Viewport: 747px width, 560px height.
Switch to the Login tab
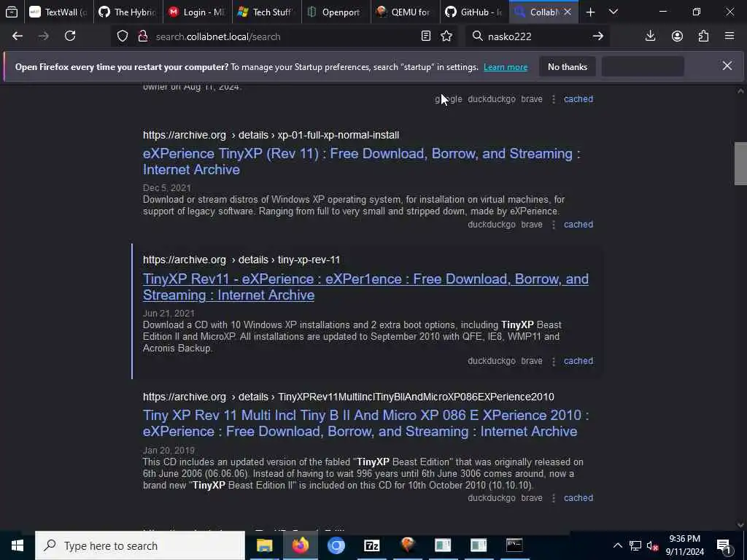coord(197,12)
